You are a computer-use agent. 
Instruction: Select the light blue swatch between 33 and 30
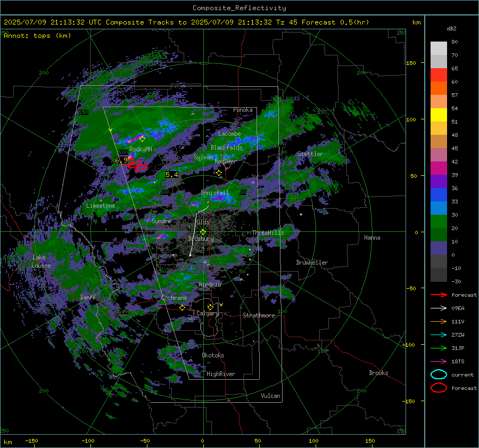[439, 208]
